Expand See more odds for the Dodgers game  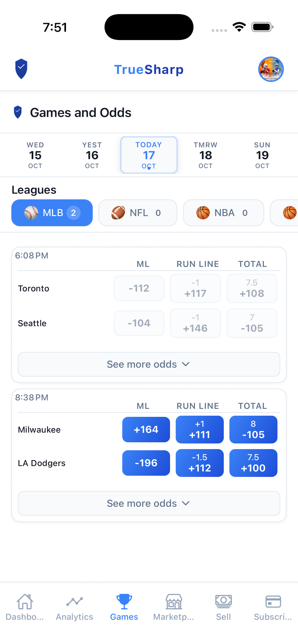[x=149, y=503]
